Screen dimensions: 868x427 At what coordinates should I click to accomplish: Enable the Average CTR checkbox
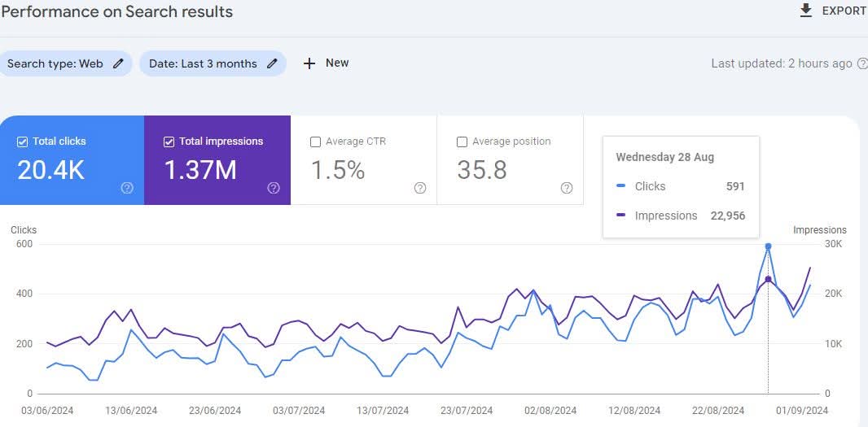coord(315,142)
